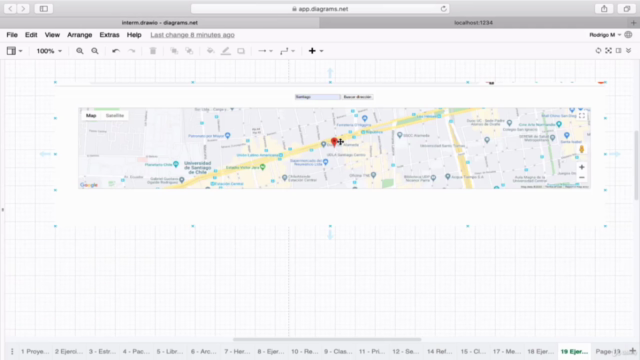
Task: Open the connection arrow style dropdown
Action: pos(265,51)
